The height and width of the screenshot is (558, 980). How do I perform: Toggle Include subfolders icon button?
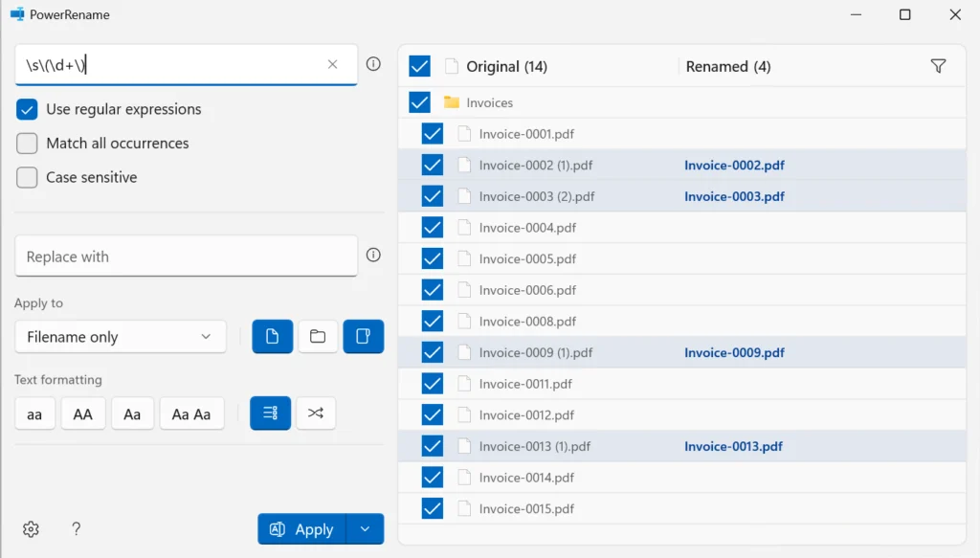click(363, 336)
